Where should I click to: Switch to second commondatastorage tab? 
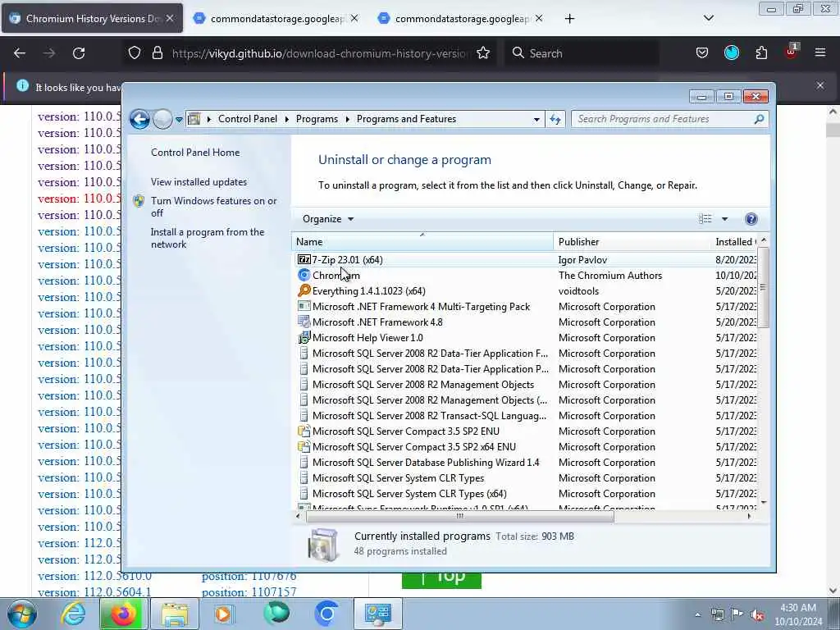pyautogui.click(x=277, y=19)
